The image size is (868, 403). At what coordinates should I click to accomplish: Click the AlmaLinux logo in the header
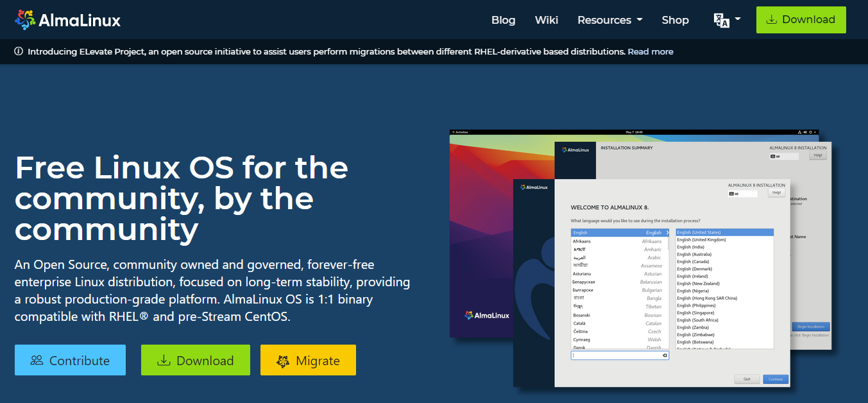pyautogui.click(x=67, y=20)
